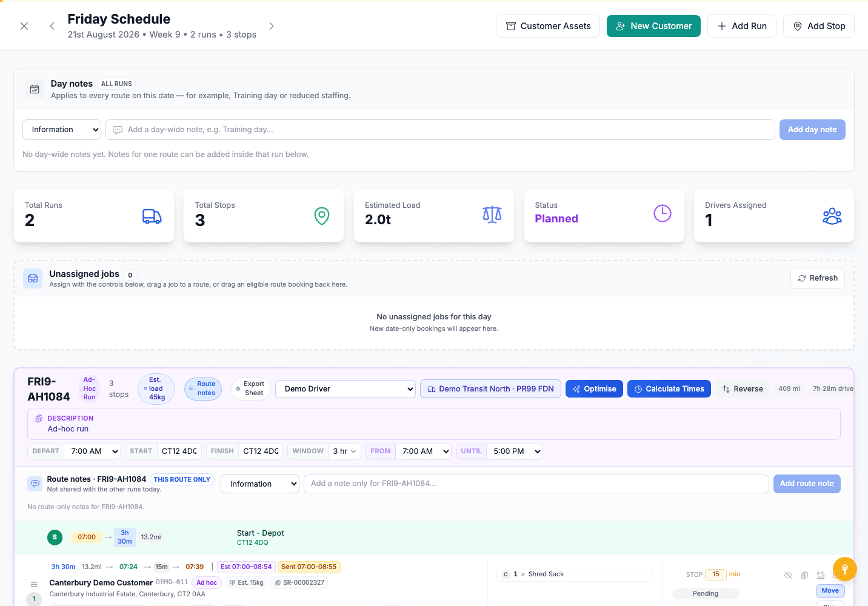868x606 pixels.
Task: Edit the stop duration minutes field
Action: pos(716,574)
